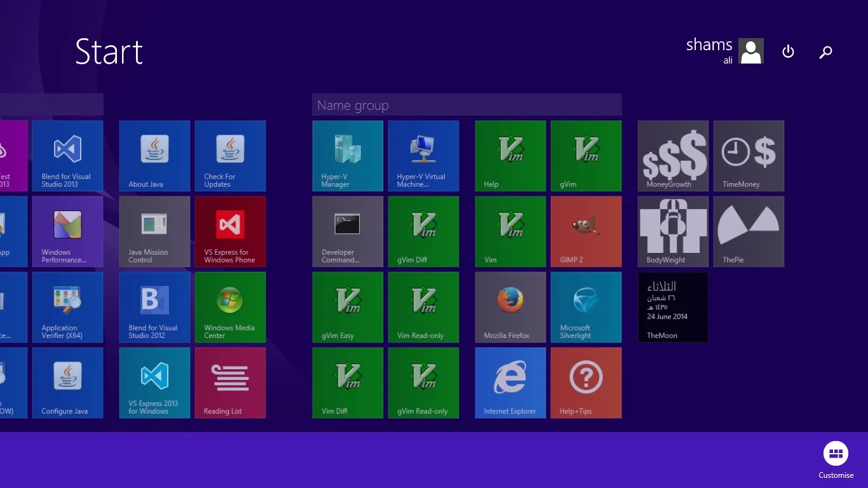Launch VS Express for Windows Phone tile
868x488 pixels.
(230, 231)
